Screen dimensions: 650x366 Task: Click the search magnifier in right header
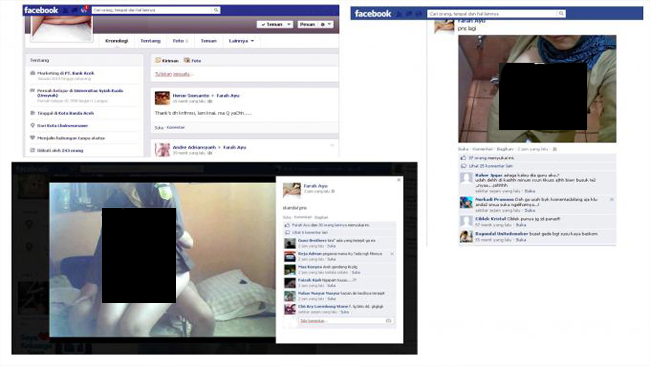coord(561,14)
